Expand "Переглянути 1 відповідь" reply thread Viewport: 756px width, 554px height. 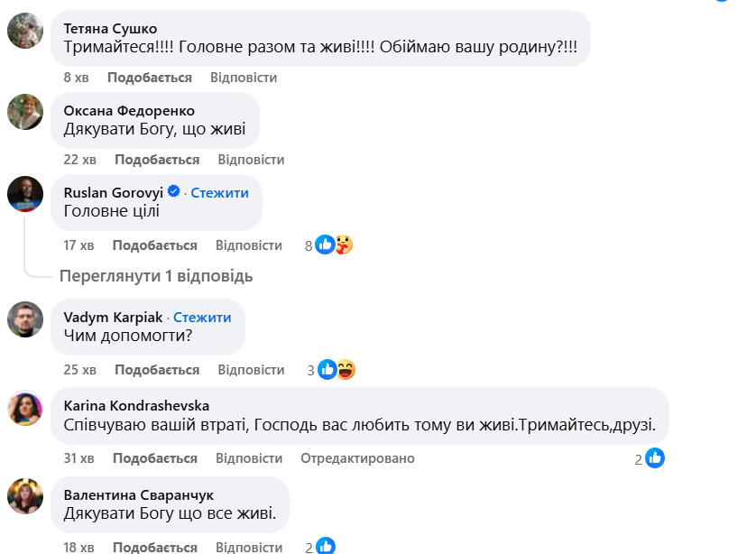(156, 275)
